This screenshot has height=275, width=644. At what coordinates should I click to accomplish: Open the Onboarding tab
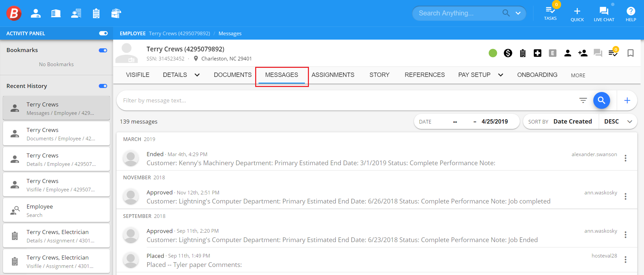point(537,75)
